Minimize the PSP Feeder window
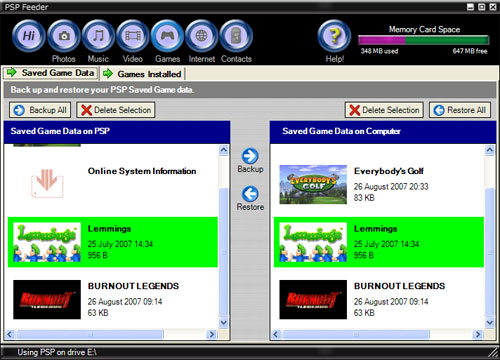500x360 pixels. pos(470,7)
